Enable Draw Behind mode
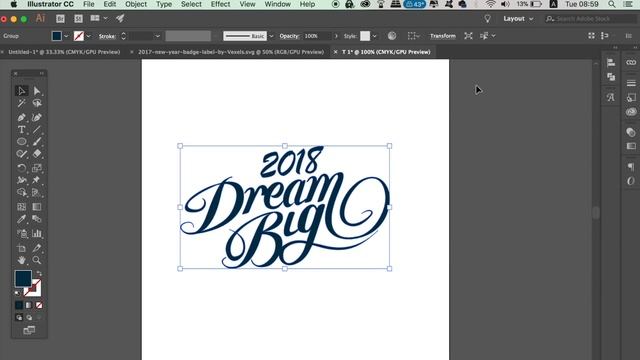640x360 pixels. pos(29,317)
